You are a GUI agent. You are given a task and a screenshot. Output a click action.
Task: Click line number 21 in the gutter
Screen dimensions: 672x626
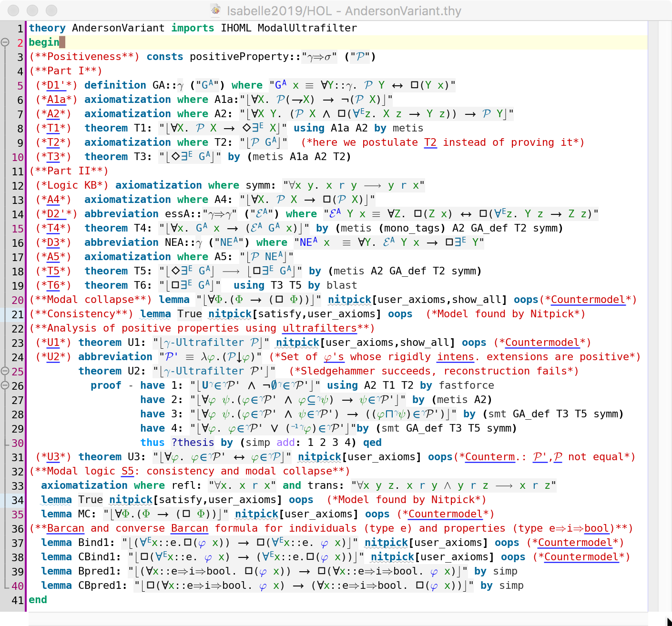[18, 314]
